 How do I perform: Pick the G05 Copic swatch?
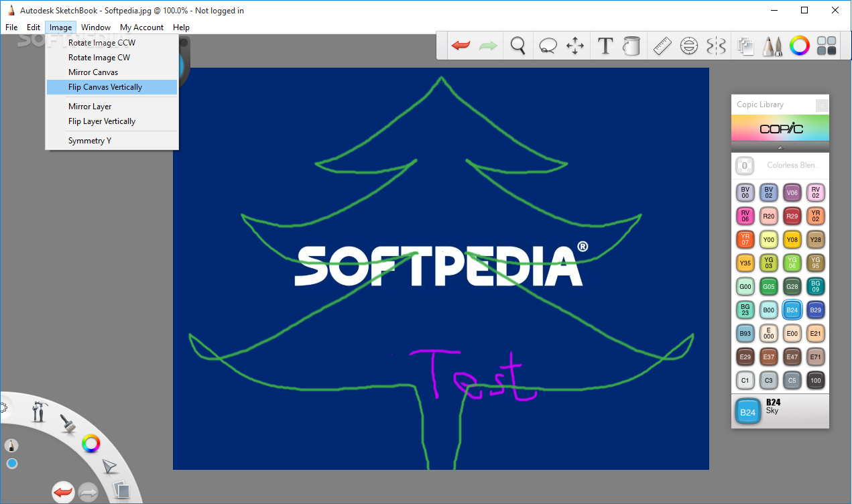769,287
